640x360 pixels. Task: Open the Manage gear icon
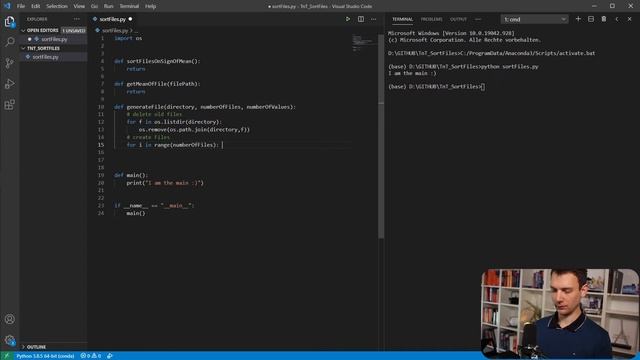9,340
